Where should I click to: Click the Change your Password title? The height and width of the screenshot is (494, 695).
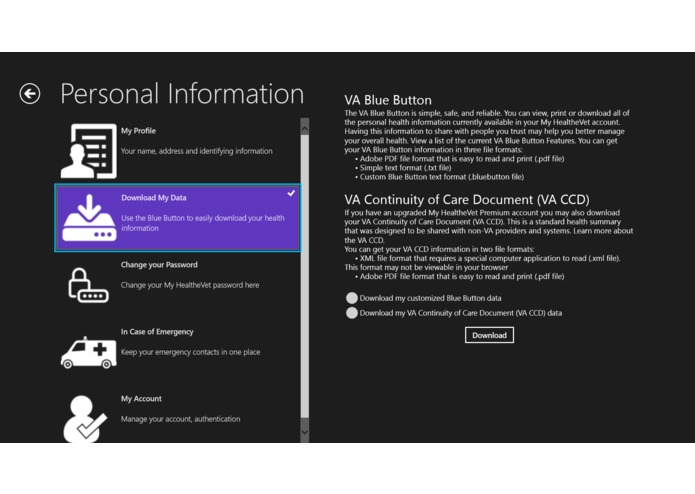[159, 265]
